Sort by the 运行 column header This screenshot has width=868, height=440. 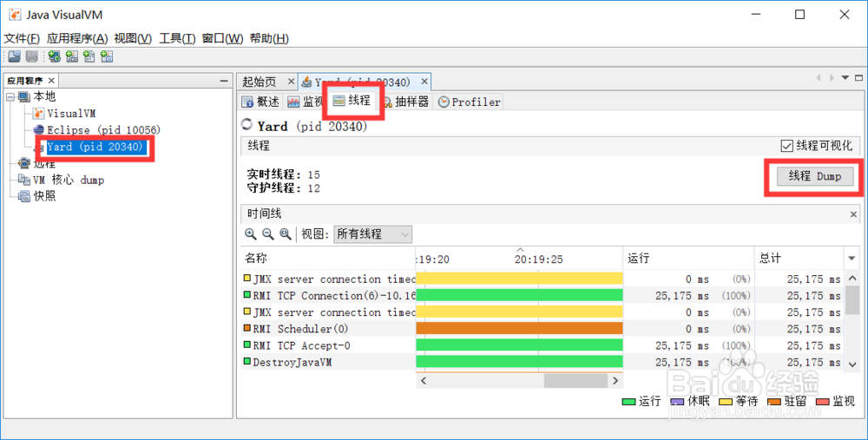click(x=688, y=259)
